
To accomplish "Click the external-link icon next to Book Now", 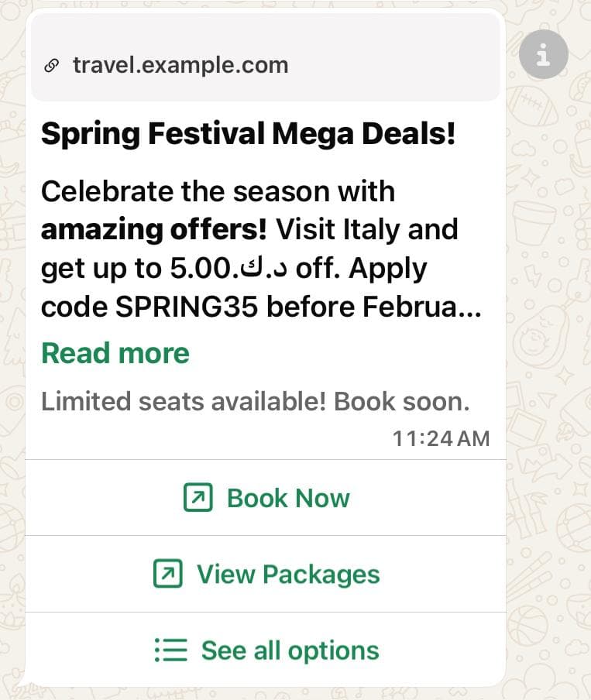I will click(198, 498).
